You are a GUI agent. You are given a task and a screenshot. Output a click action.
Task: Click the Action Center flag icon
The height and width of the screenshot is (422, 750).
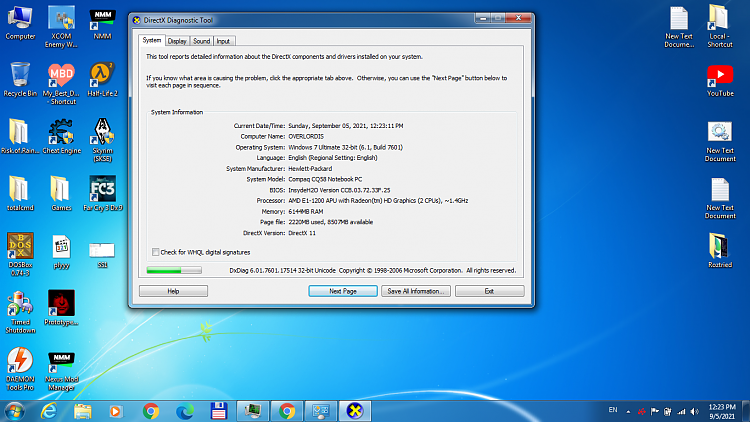point(655,411)
